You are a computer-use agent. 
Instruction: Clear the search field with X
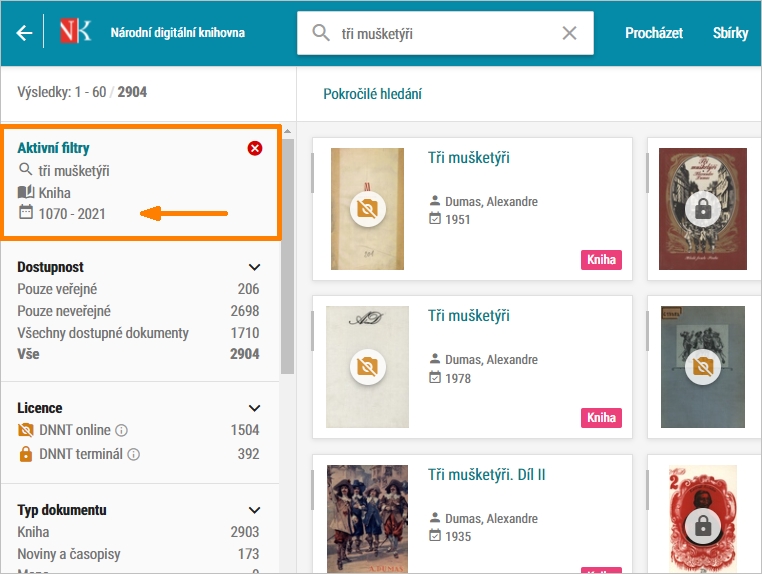click(x=569, y=33)
